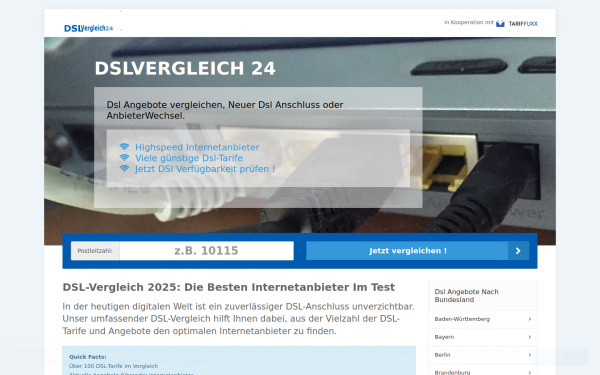
Task: Click wifi icon beside Jetzt DSl Verfügbarkeit prüfen
Action: [124, 168]
